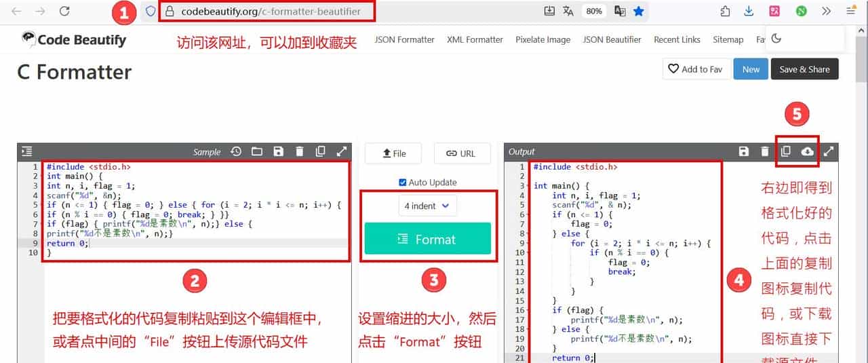The height and width of the screenshot is (363, 868).
Task: Click the translation extension icon beside 80%
Action: (x=620, y=12)
